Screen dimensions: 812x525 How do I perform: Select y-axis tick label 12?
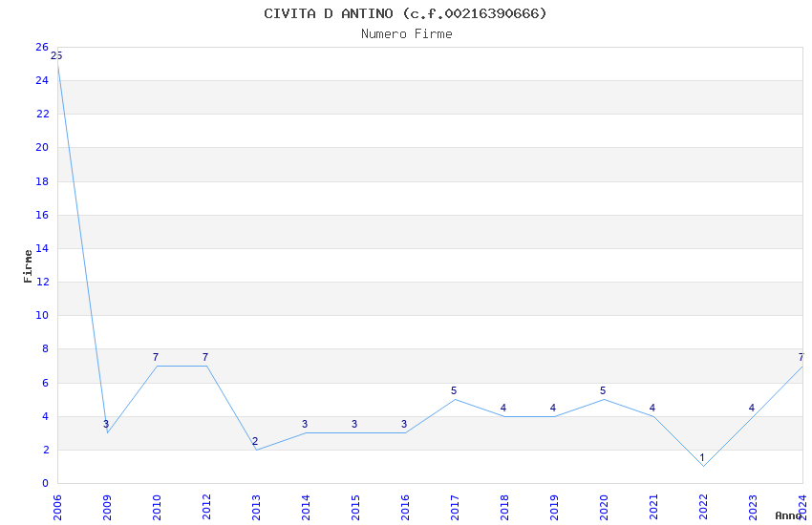(42, 282)
